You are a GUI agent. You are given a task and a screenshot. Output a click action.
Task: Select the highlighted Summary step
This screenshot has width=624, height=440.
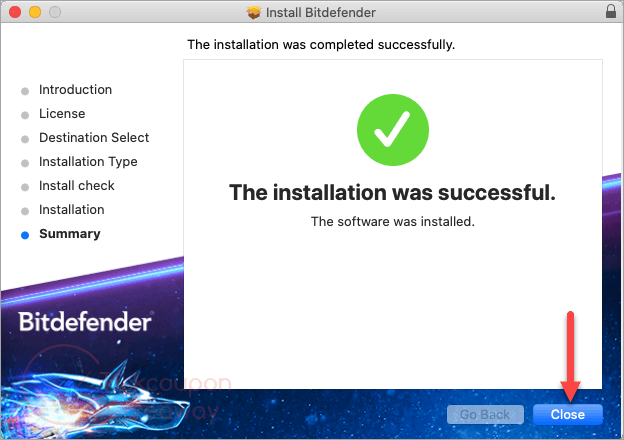pos(70,234)
